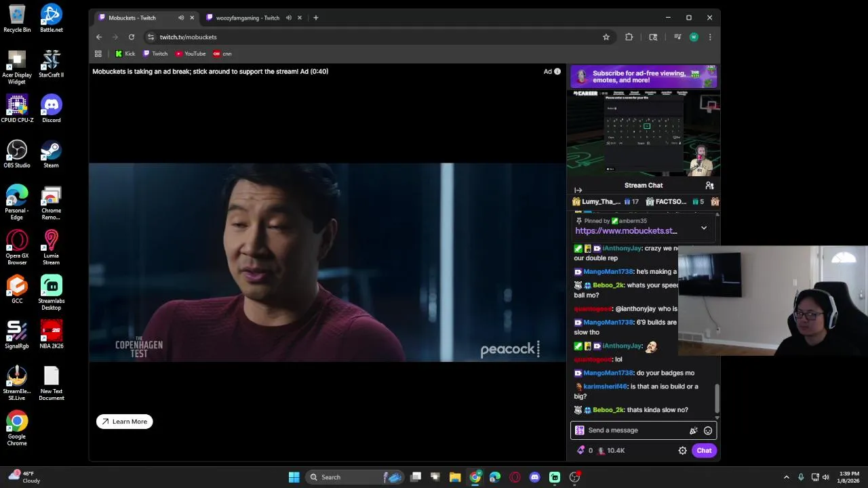Open the YouTube bookmark
The height and width of the screenshot is (488, 868).
[x=191, y=54]
